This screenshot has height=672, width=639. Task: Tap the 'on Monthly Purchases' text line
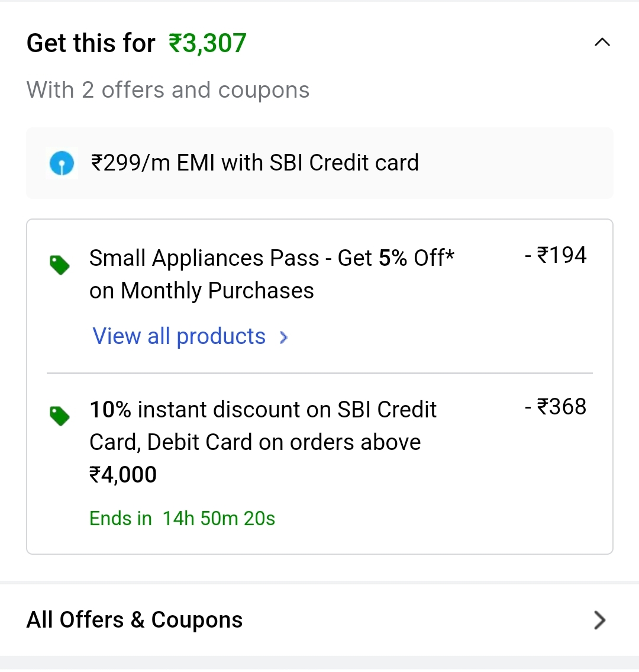coord(202,291)
